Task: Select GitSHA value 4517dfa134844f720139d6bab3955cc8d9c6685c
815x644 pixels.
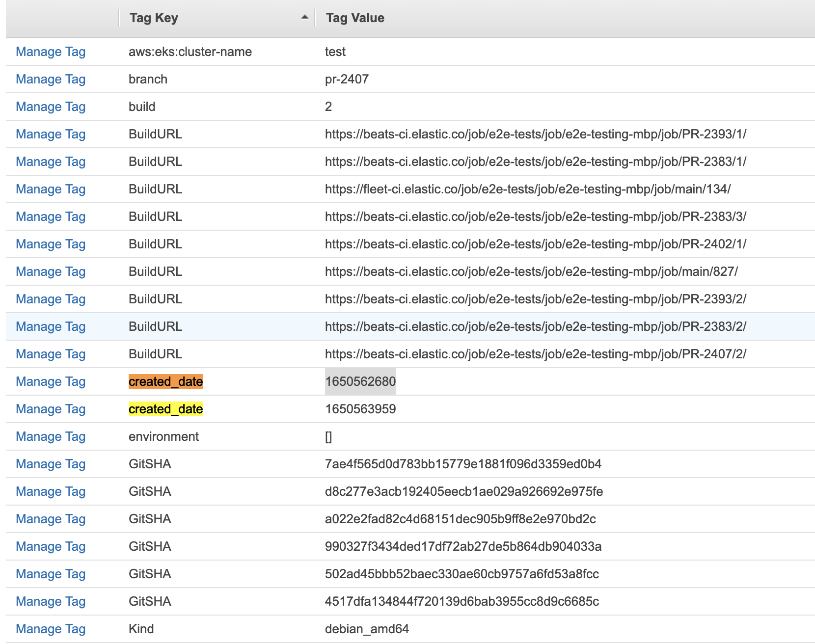Action: [x=462, y=601]
